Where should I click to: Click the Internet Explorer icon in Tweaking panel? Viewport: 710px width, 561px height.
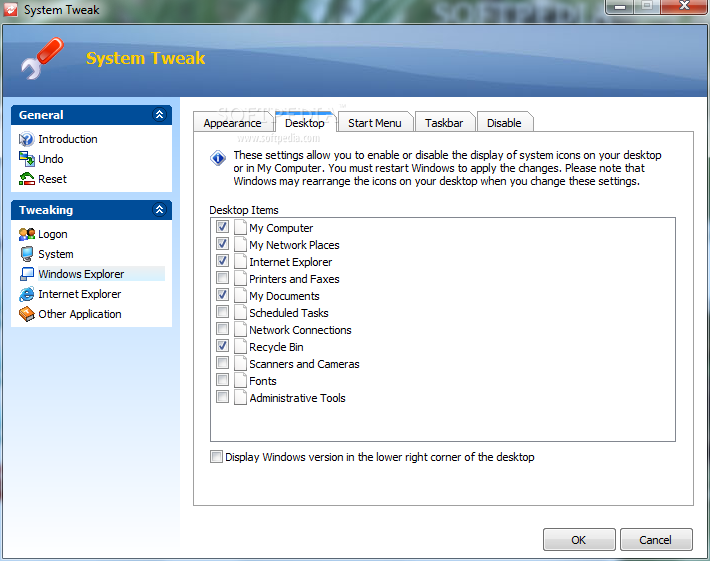(27, 294)
